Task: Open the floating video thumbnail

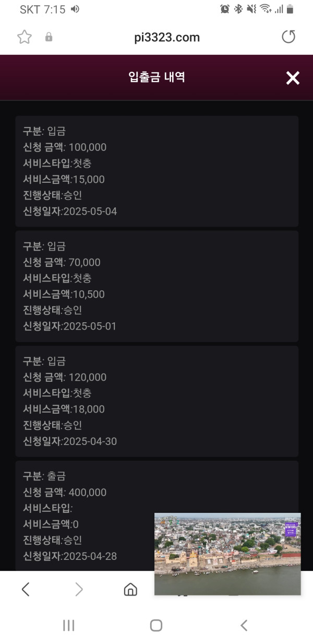Action: (227, 554)
